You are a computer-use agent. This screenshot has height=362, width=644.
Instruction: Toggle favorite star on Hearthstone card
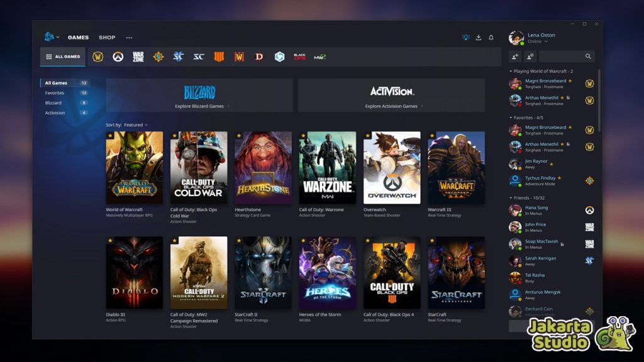(x=238, y=136)
